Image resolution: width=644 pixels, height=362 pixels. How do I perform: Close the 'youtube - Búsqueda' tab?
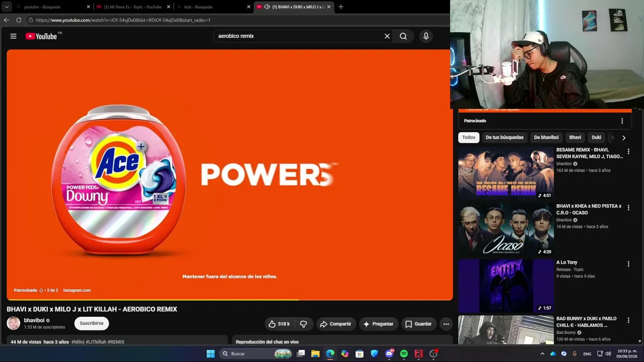(x=89, y=7)
